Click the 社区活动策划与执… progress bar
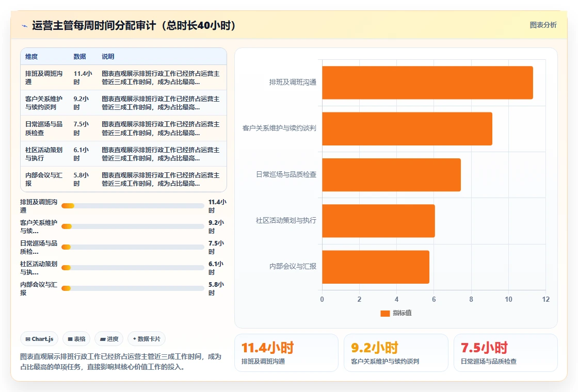Image resolution: width=578 pixels, height=392 pixels. click(133, 268)
